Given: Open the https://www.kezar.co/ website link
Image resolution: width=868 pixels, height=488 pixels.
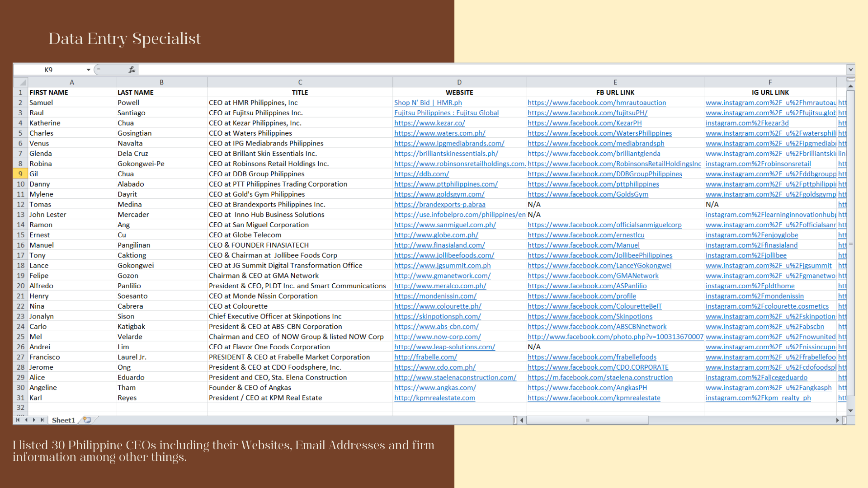Looking at the screenshot, I should click(429, 123).
